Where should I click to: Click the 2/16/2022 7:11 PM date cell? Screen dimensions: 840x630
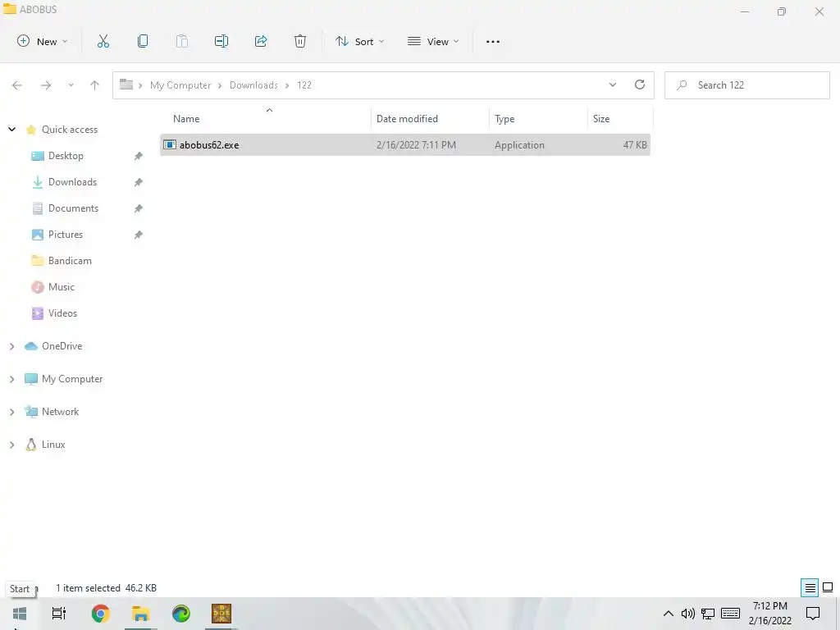[416, 145]
